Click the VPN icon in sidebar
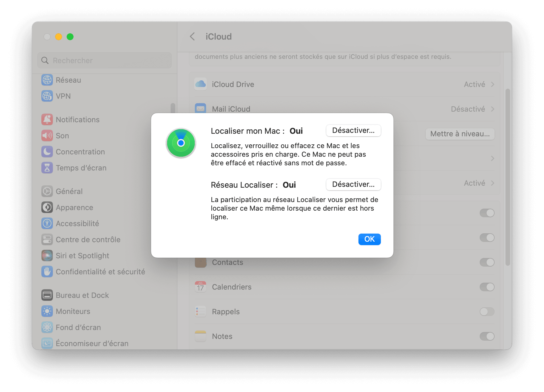 [47, 96]
